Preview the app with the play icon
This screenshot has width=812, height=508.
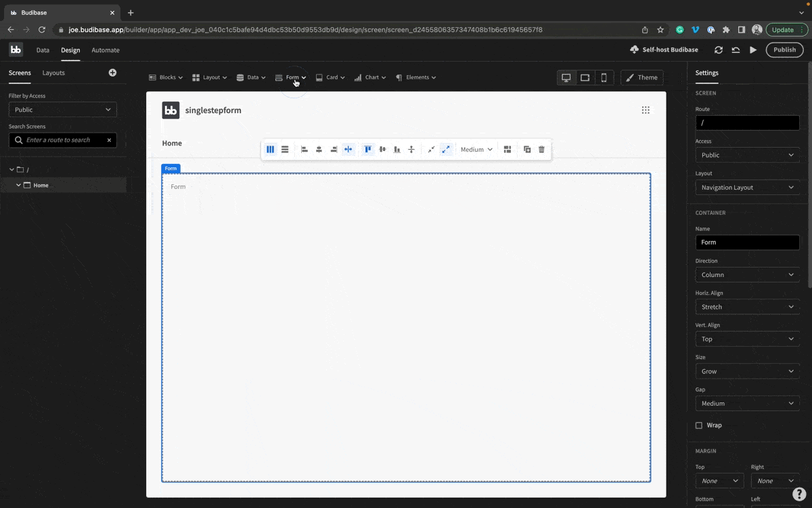tap(753, 49)
